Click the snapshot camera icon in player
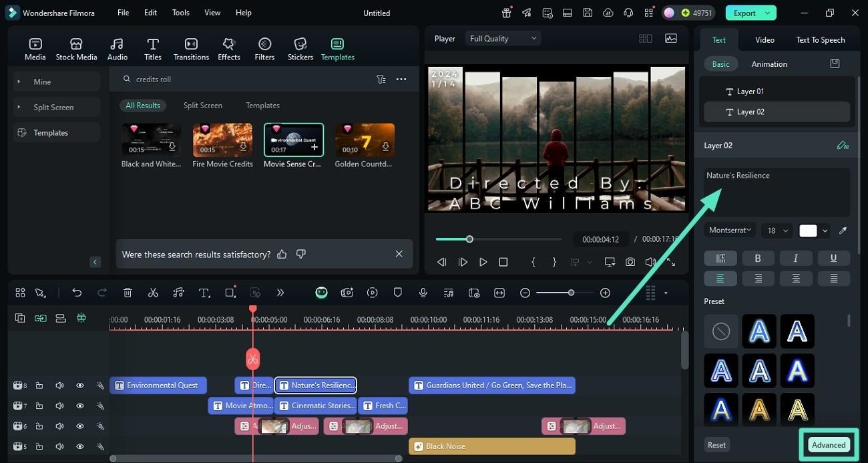Image resolution: width=868 pixels, height=463 pixels. (630, 262)
